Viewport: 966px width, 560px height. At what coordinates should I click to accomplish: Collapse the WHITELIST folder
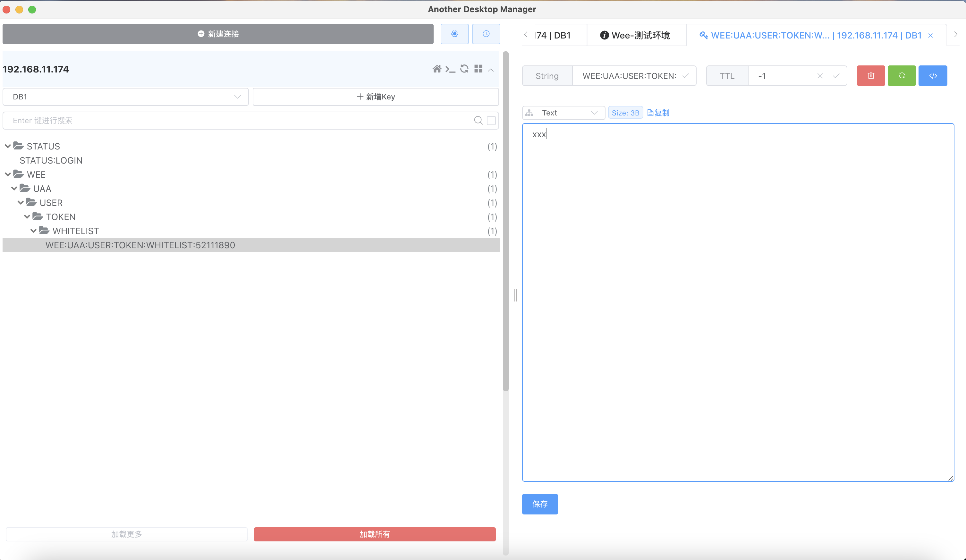[33, 231]
